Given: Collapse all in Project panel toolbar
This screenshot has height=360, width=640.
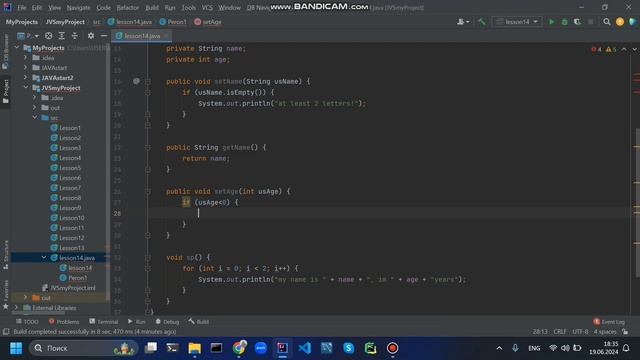Looking at the screenshot, I should tap(75, 36).
